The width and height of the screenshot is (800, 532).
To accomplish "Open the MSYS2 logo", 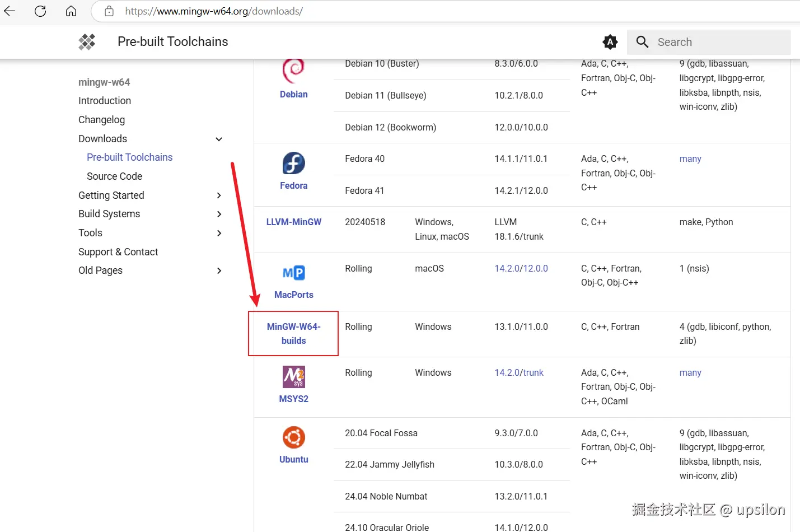I will (294, 377).
